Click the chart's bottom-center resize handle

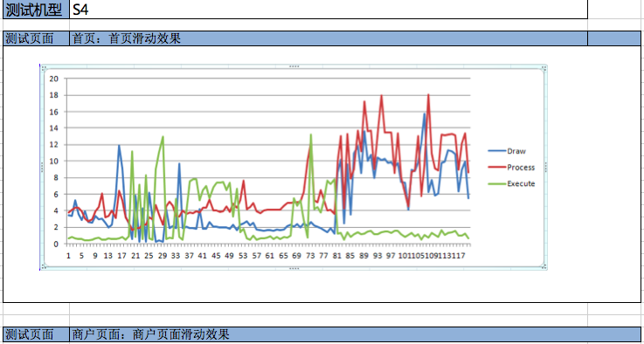coord(294,268)
